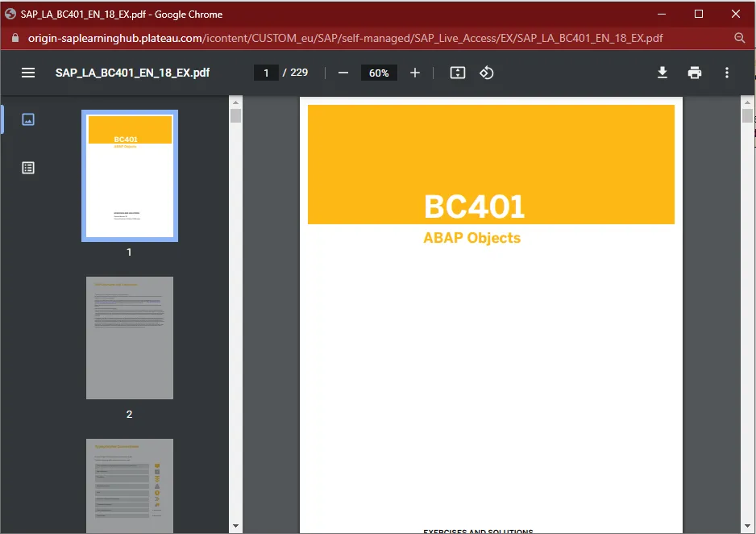This screenshot has height=534, width=756.
Task: Click the search magnifier icon in address bar
Action: pos(740,38)
